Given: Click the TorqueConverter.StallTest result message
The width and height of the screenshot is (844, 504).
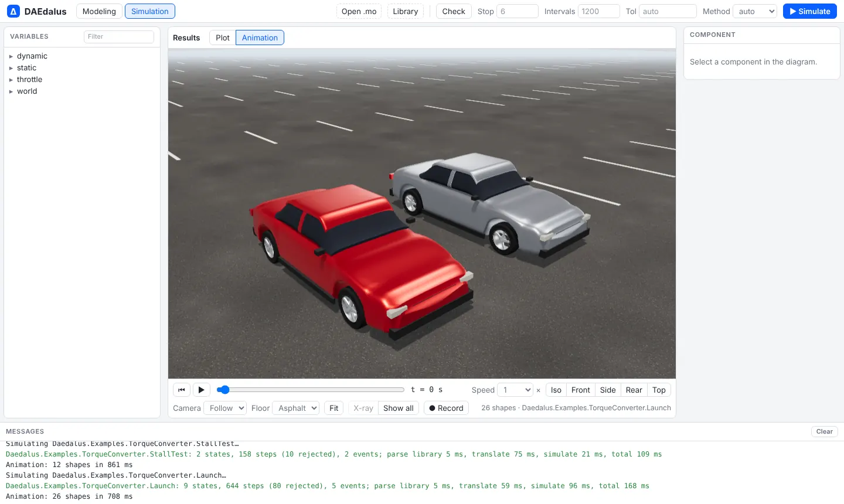Looking at the screenshot, I should click(x=333, y=454).
